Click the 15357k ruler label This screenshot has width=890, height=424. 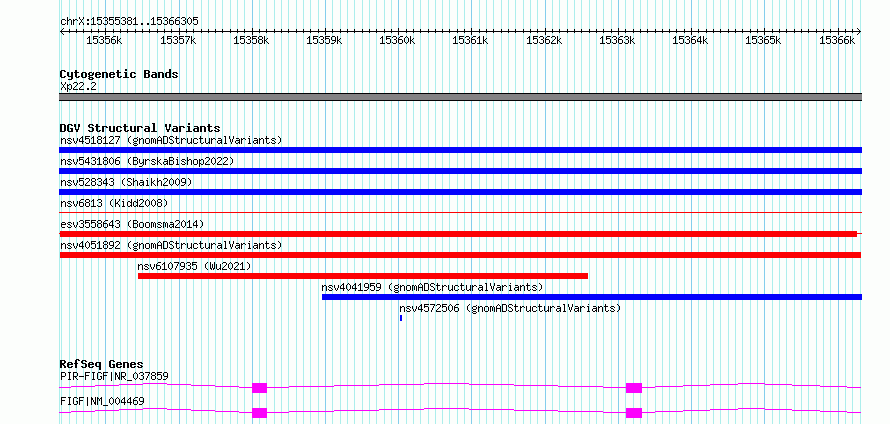click(x=178, y=40)
